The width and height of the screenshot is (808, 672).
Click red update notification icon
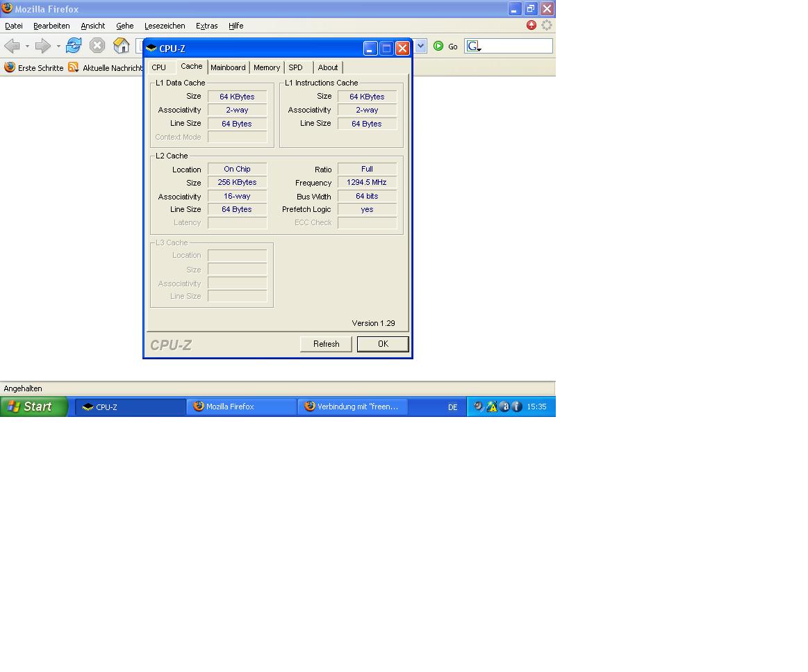(531, 25)
